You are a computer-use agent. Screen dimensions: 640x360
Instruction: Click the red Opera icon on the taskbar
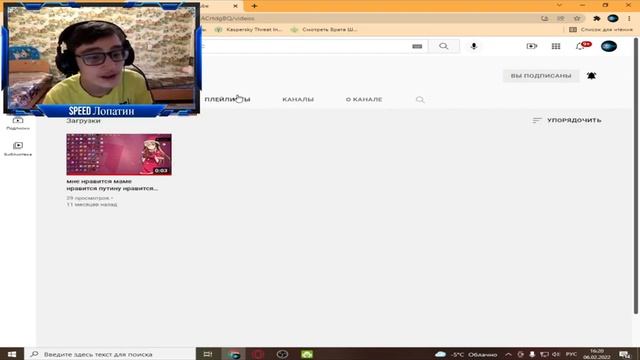click(258, 354)
